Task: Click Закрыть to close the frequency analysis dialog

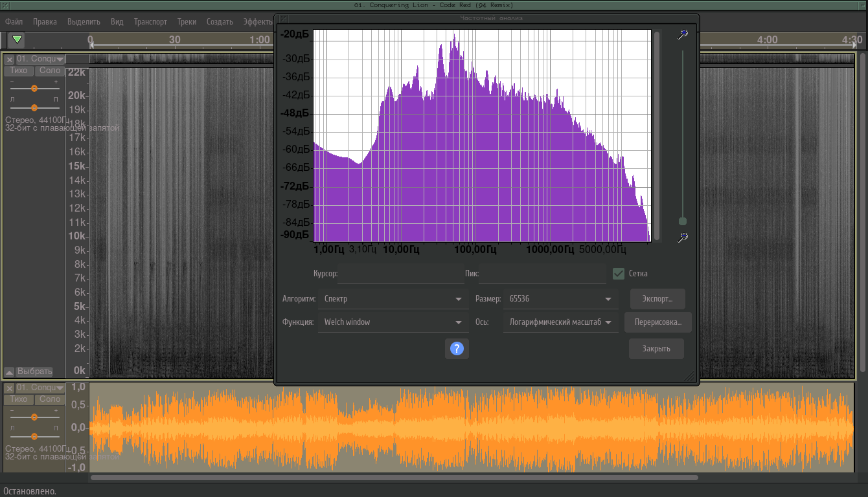Action: pyautogui.click(x=656, y=349)
